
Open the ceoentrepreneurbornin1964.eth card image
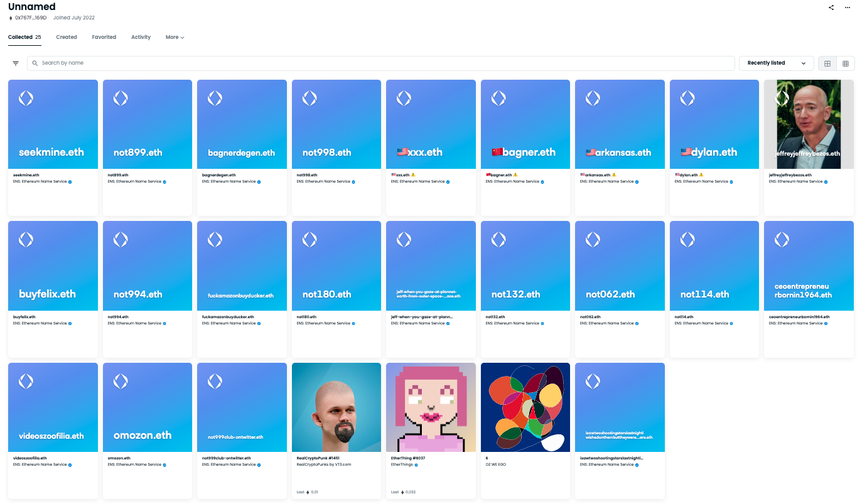(x=809, y=265)
